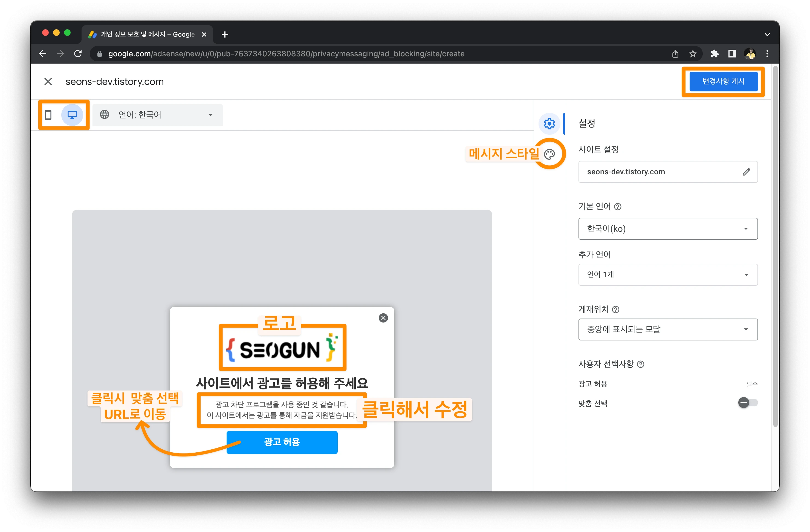Expand the 언어: 한국어 dropdown
This screenshot has height=532, width=810.
[158, 115]
